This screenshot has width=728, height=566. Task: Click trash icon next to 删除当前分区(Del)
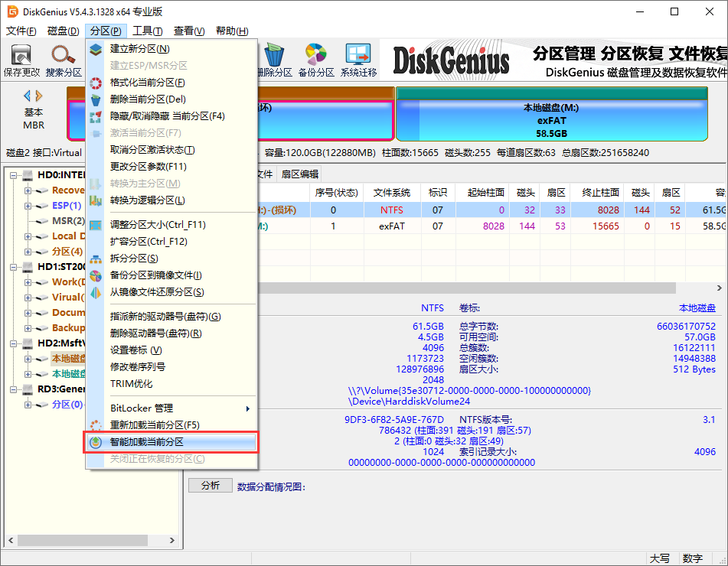(x=96, y=99)
